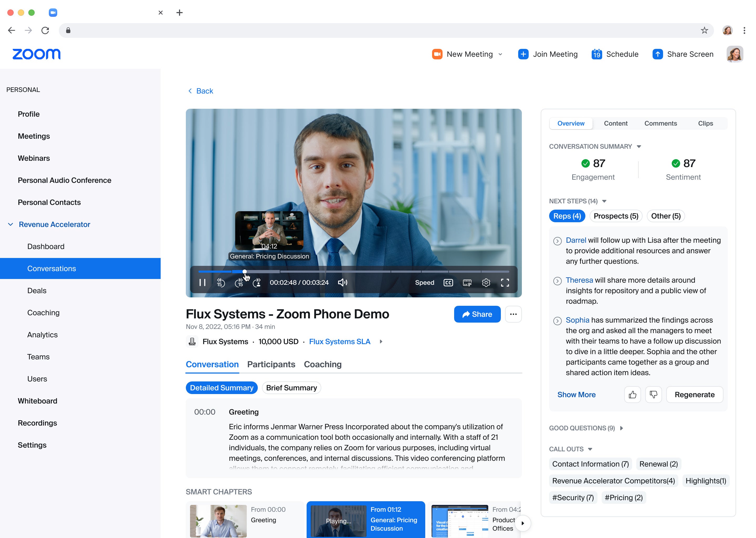Expand the Good Questions (9) section
This screenshot has height=538, width=756.
coord(621,428)
